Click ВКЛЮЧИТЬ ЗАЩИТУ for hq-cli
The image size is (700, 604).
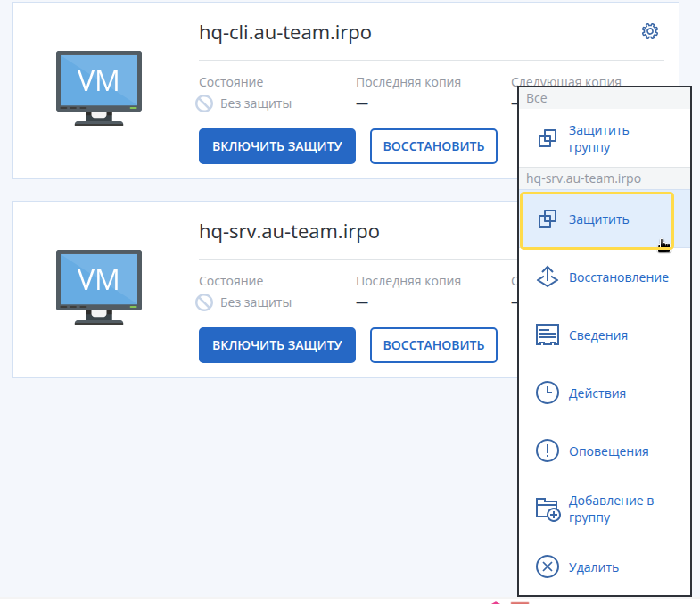(x=277, y=146)
